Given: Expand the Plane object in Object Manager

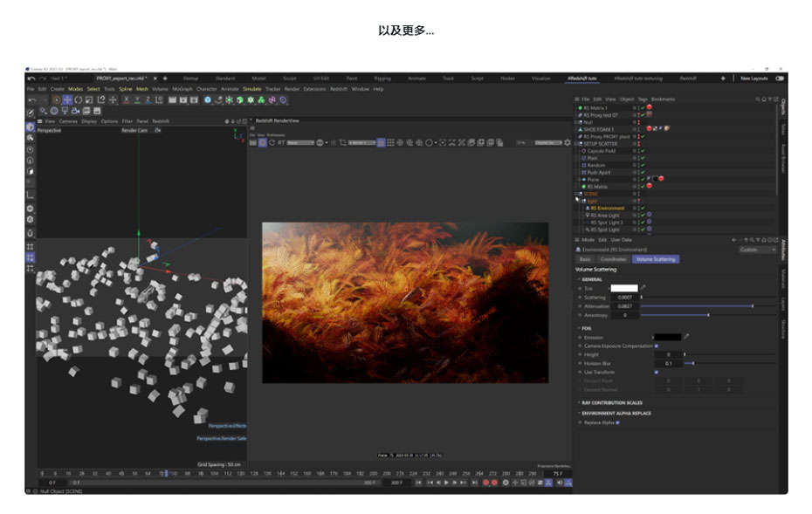Looking at the screenshot, I should tap(579, 179).
